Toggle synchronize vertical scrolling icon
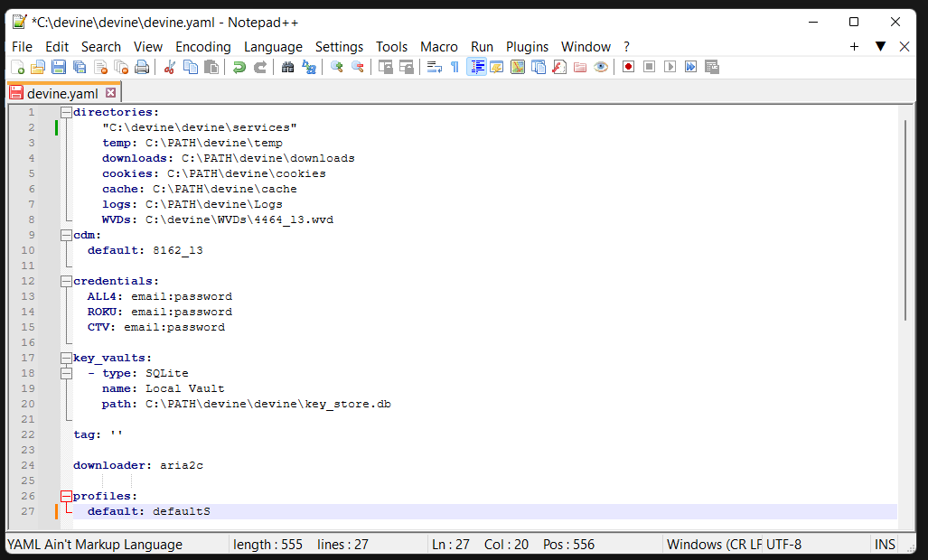 [385, 67]
